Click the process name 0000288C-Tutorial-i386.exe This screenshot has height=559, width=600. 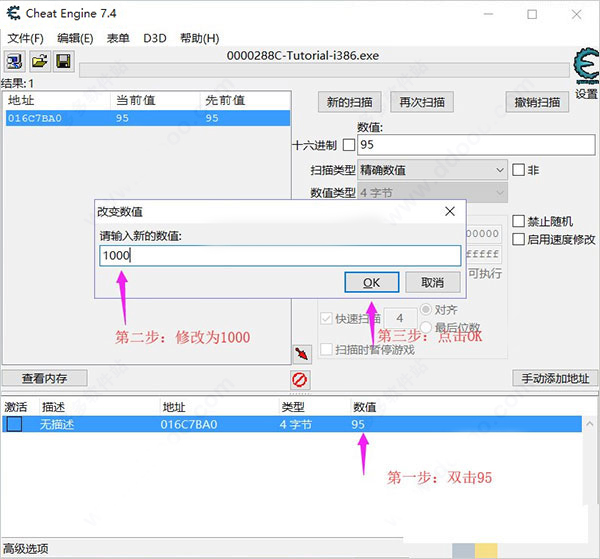pos(303,56)
